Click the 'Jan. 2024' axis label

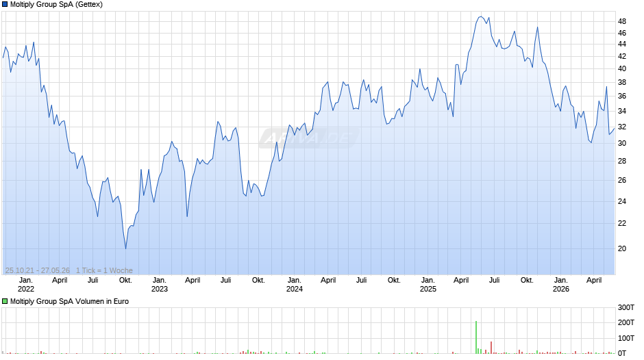point(295,285)
